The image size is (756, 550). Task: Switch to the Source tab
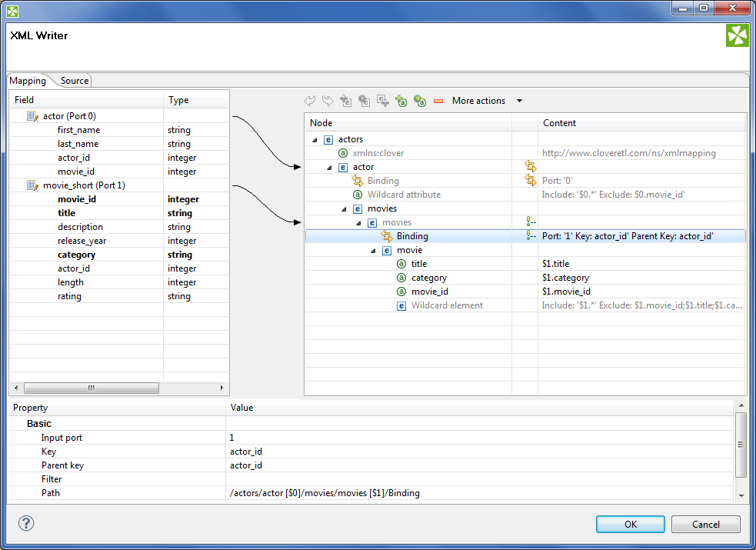(75, 81)
